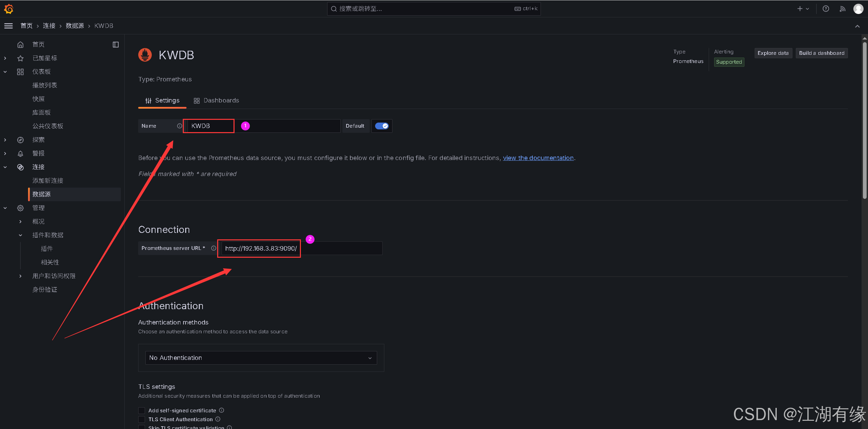Open the user profile avatar
This screenshot has width=868, height=429.
click(x=858, y=9)
